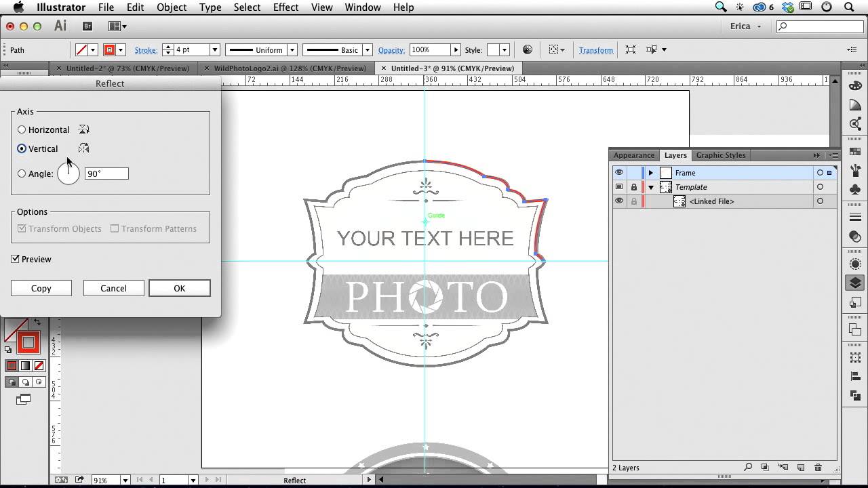Viewport: 868px width, 488px height.
Task: Click the angle dial control
Action: click(68, 174)
